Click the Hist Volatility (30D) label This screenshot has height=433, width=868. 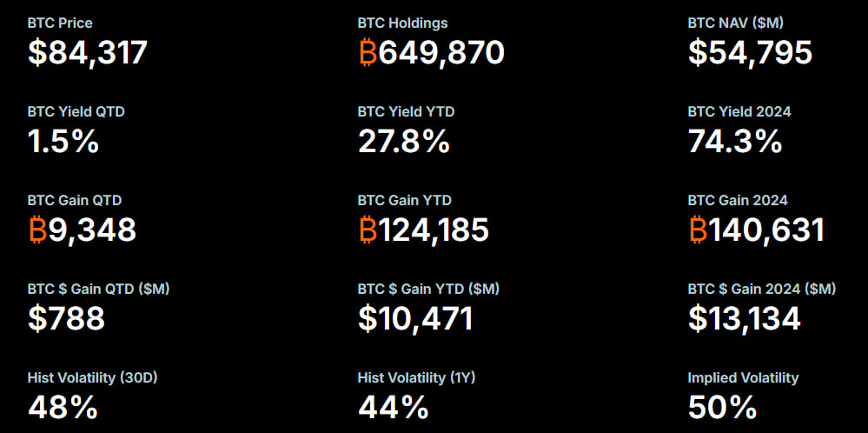point(92,377)
